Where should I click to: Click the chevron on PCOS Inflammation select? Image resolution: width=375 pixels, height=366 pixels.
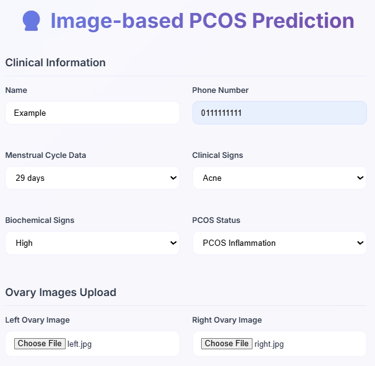pos(360,243)
